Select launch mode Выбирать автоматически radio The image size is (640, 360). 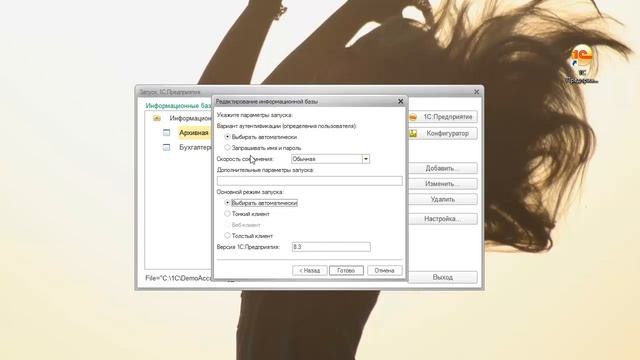227,202
